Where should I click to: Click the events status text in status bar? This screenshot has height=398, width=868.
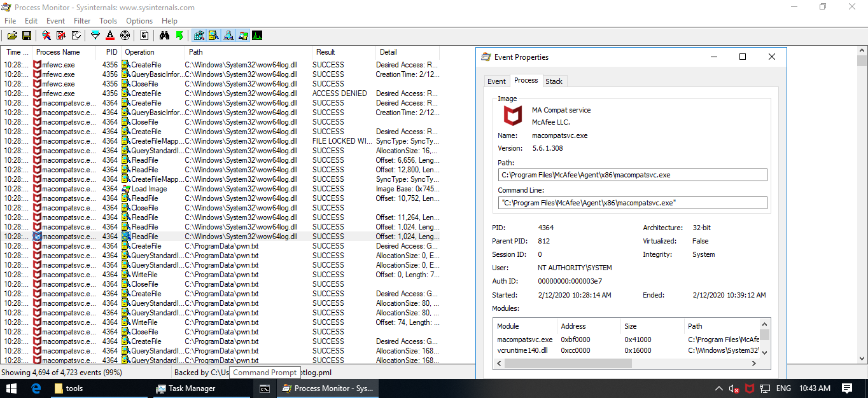tap(62, 373)
